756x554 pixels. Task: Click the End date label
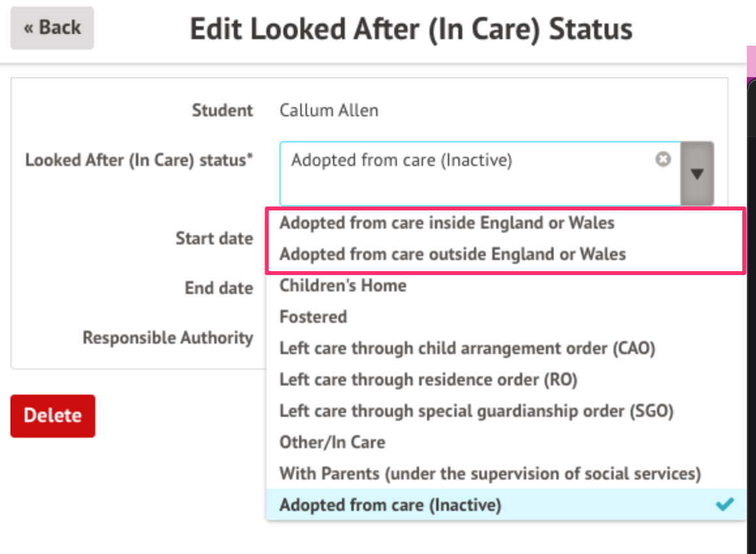tap(219, 288)
